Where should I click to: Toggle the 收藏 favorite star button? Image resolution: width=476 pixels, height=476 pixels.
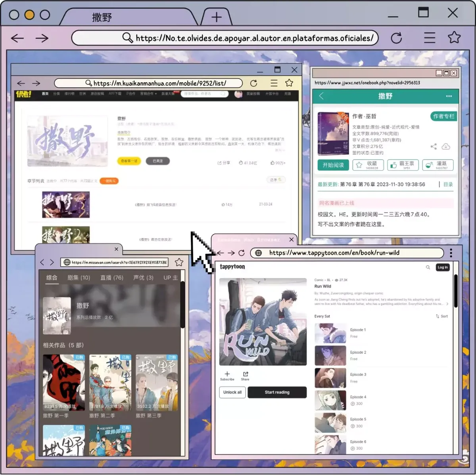tap(368, 165)
